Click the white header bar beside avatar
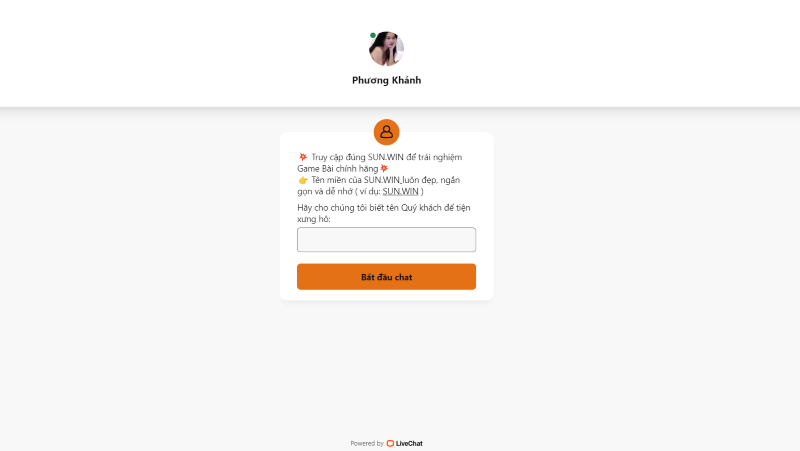 pyautogui.click(x=587, y=53)
